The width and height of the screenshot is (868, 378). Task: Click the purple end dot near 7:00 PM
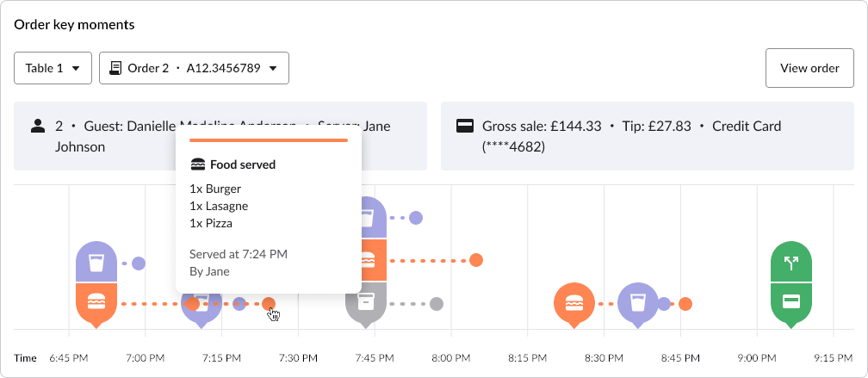[x=138, y=263]
